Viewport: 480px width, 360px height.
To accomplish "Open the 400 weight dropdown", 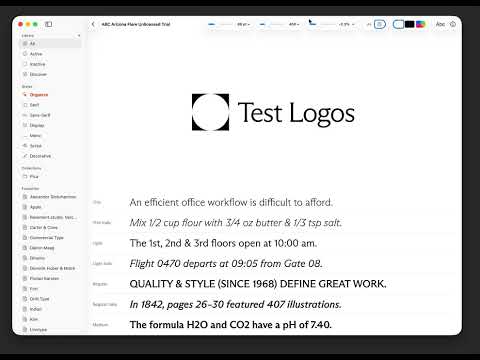I will [294, 24].
